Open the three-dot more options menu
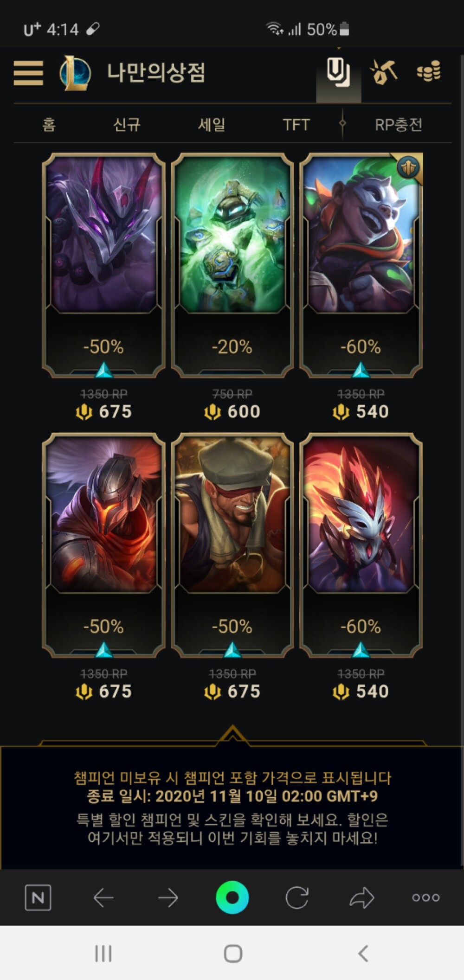Image resolution: width=464 pixels, height=980 pixels. (425, 898)
